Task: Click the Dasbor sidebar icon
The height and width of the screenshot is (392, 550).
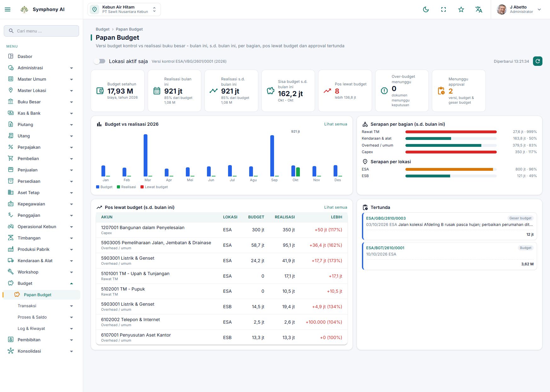Action: 11,56
